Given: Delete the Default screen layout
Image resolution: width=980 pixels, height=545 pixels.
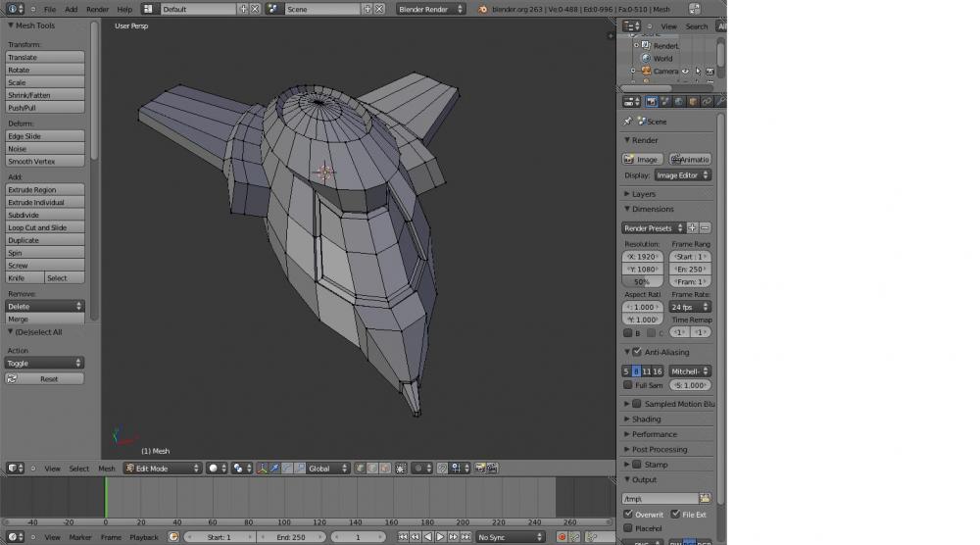Looking at the screenshot, I should click(x=255, y=9).
